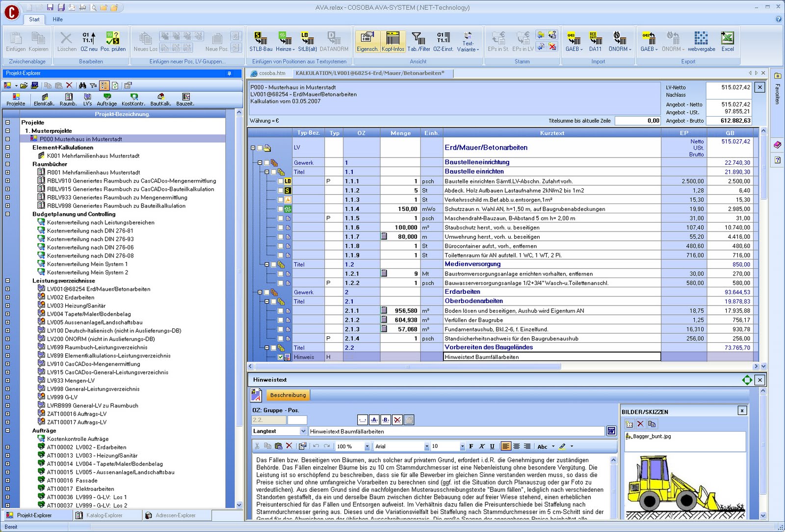The image size is (785, 532).
Task: Click the Beschreibung button
Action: (288, 395)
